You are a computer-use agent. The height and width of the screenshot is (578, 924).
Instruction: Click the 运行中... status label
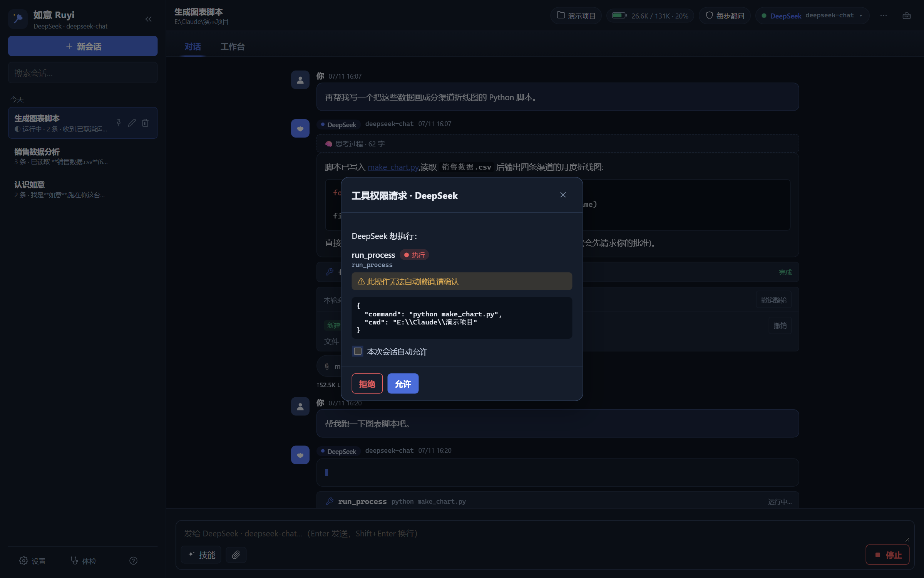780,501
